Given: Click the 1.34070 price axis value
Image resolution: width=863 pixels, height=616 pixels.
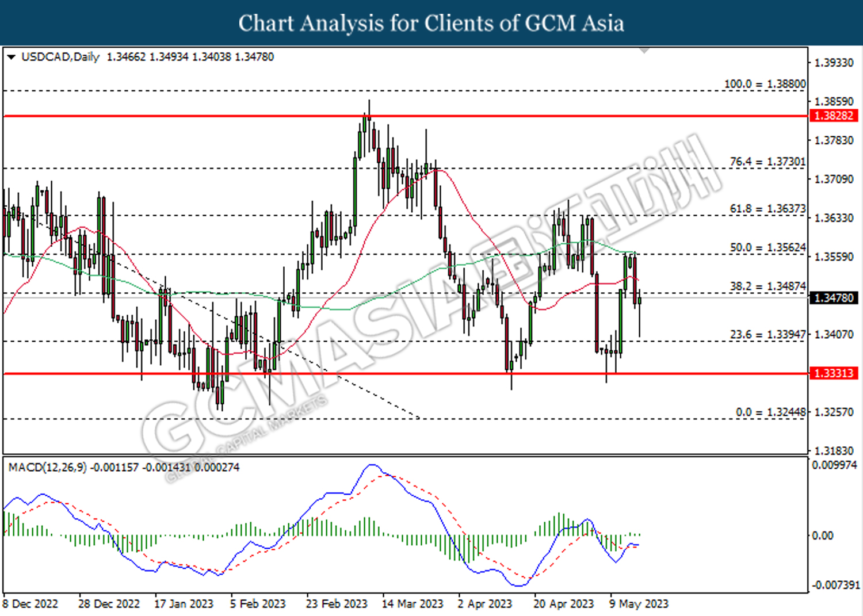Looking at the screenshot, I should [834, 334].
